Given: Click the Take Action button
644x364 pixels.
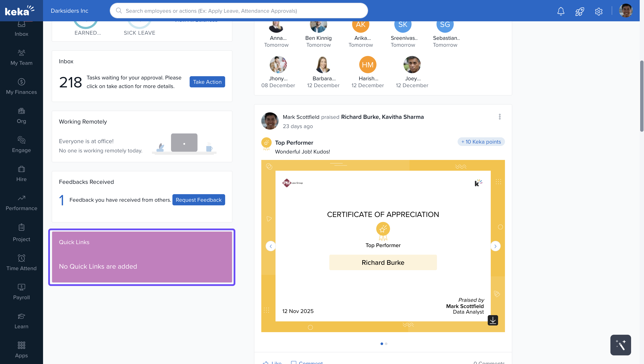Looking at the screenshot, I should click(x=207, y=82).
